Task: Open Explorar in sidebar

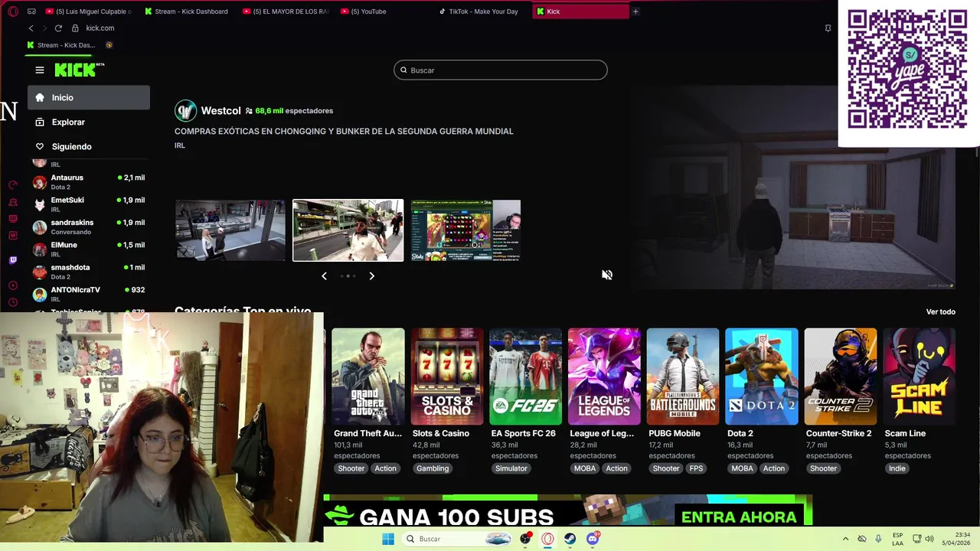Action: (x=89, y=122)
